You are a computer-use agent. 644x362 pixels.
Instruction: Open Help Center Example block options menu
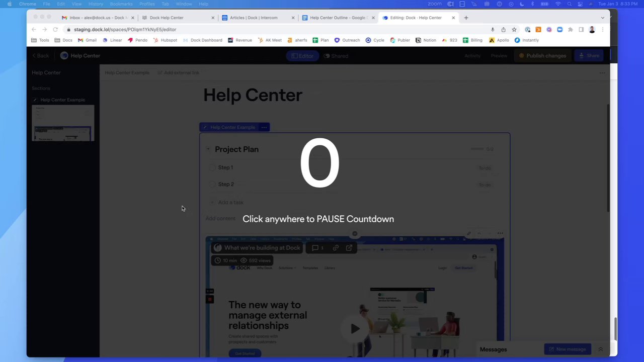[264, 127]
